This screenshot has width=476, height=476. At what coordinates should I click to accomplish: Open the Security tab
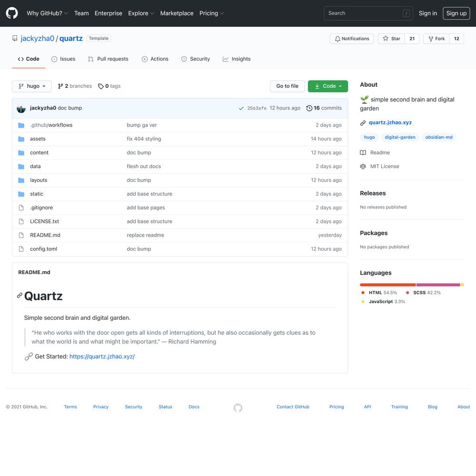click(196, 59)
